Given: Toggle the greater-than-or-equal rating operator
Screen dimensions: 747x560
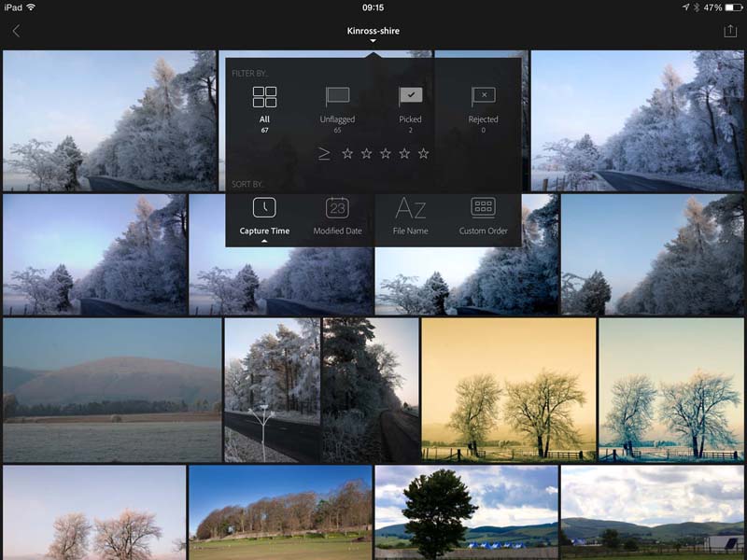Looking at the screenshot, I should tap(324, 153).
